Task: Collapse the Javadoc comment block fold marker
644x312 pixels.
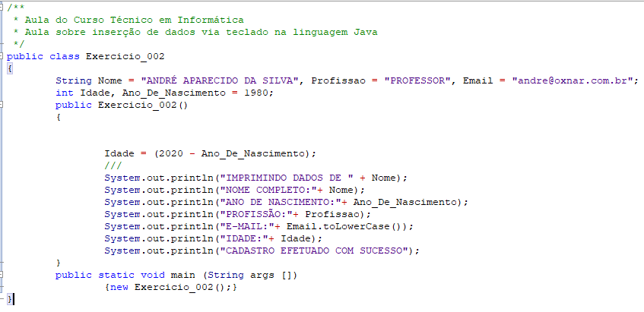Action: click(2, 8)
